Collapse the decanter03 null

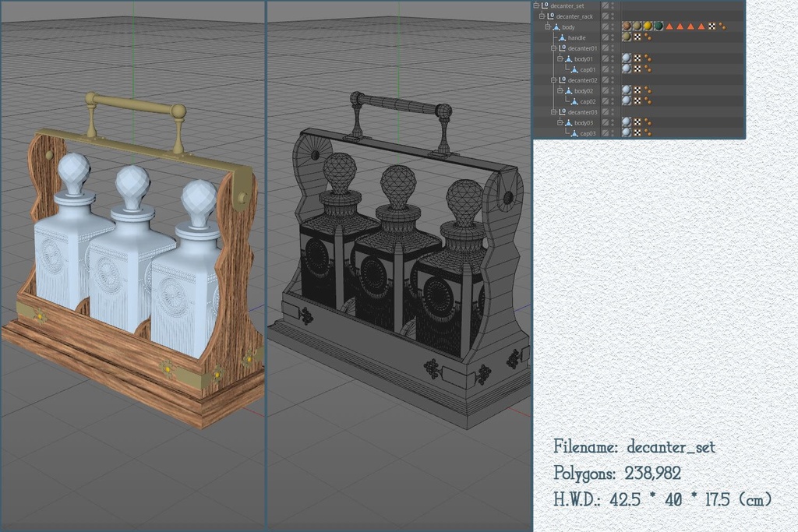[554, 112]
